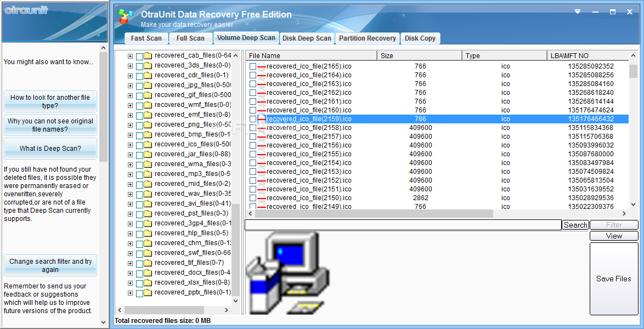Click folder icon of recovered_jpg_files
The width and height of the screenshot is (644, 329).
[148, 85]
